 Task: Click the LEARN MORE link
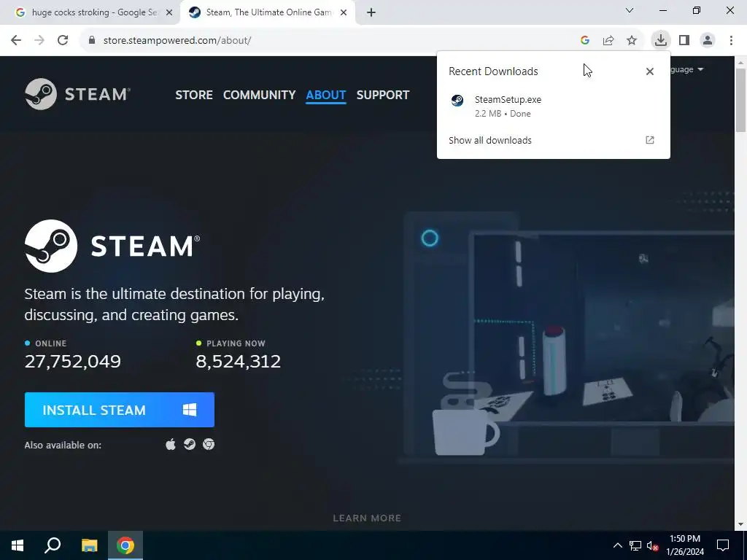click(x=367, y=518)
